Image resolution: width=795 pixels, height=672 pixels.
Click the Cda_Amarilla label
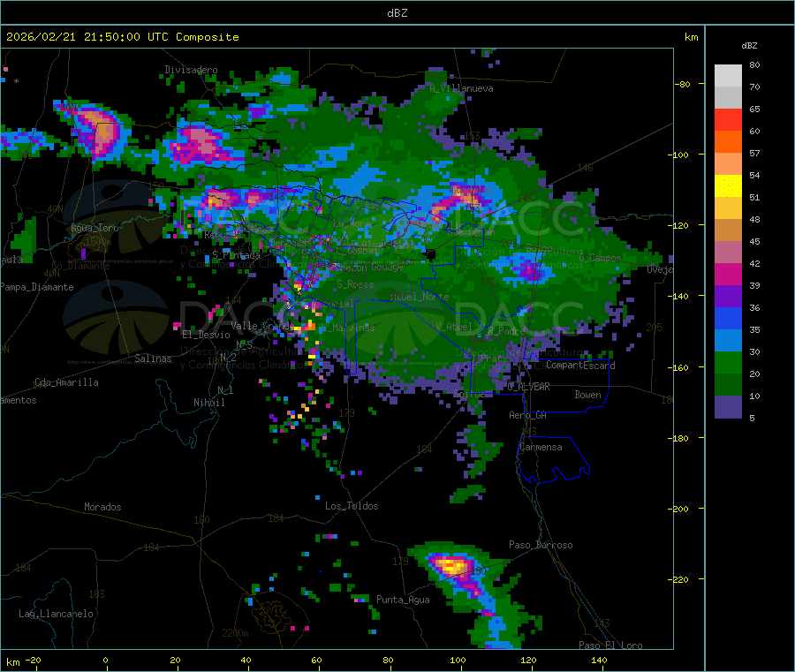tap(66, 382)
